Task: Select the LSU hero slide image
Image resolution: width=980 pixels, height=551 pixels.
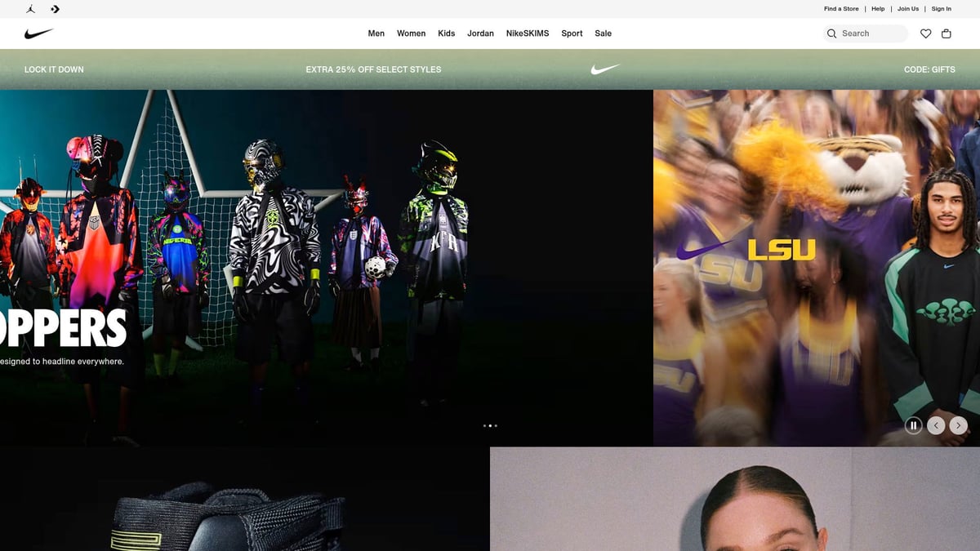Action: (x=817, y=269)
